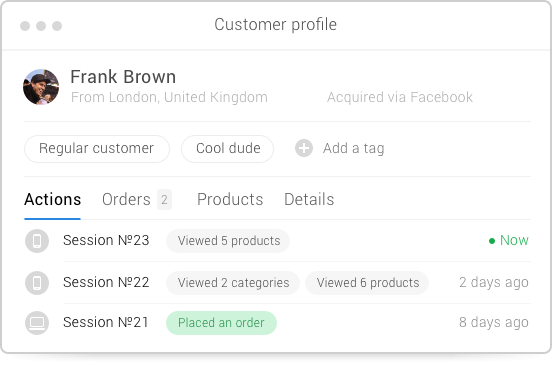Click the Viewed 5 products chip

point(228,241)
